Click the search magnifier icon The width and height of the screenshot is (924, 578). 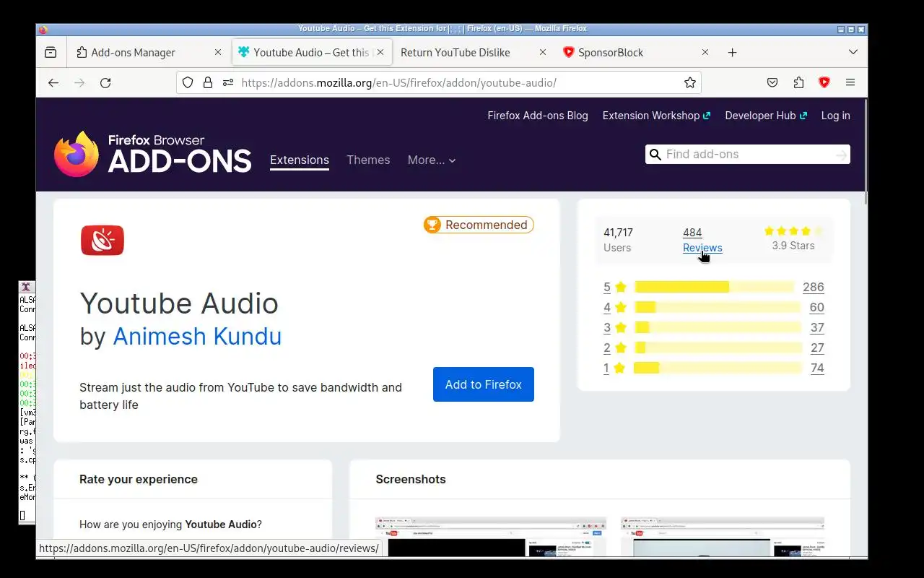coord(655,155)
